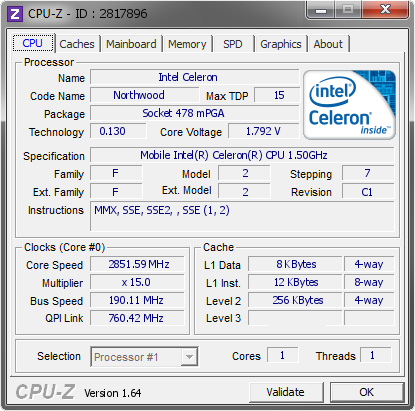Click the Intel Celeron inside logo

349,105
